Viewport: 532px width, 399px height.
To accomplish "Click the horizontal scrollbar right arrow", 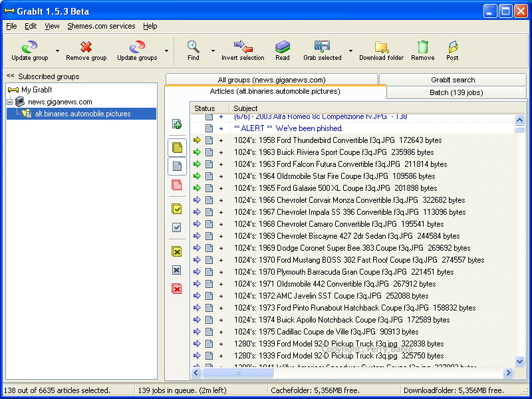I will (x=508, y=372).
